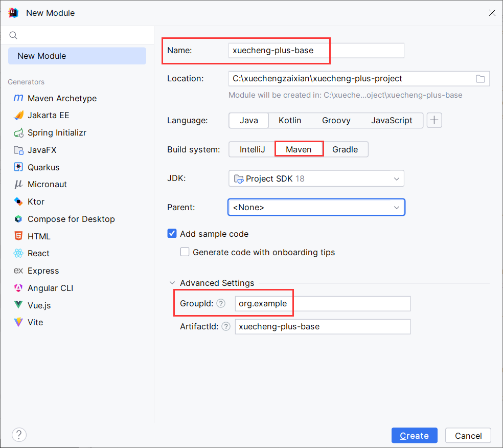Click the ArtifactId input field

[x=323, y=327]
